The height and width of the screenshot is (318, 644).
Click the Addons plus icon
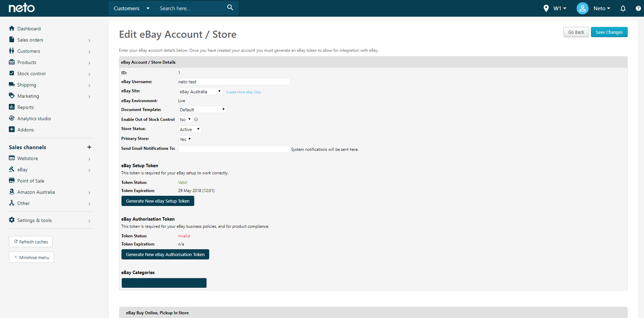coord(12,129)
